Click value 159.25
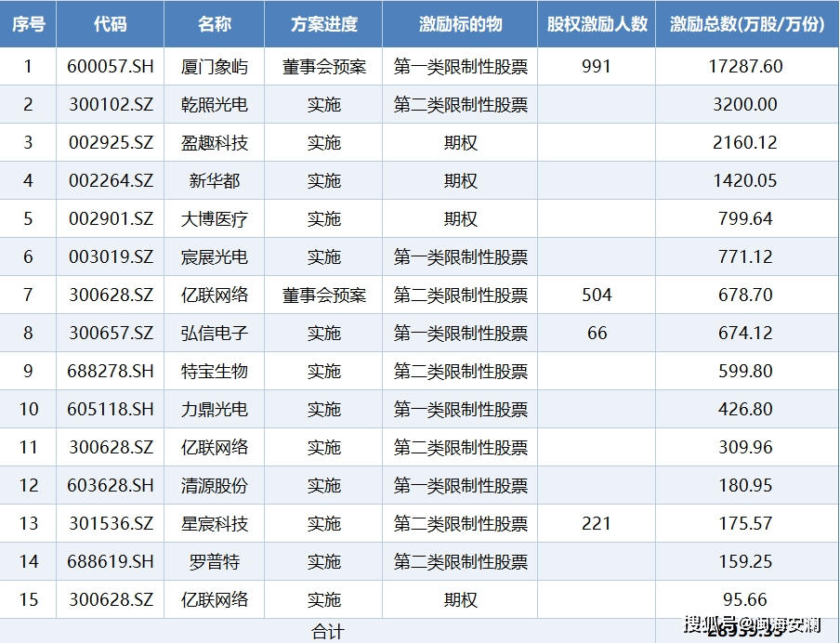Viewport: 840px width, 643px height. point(745,561)
